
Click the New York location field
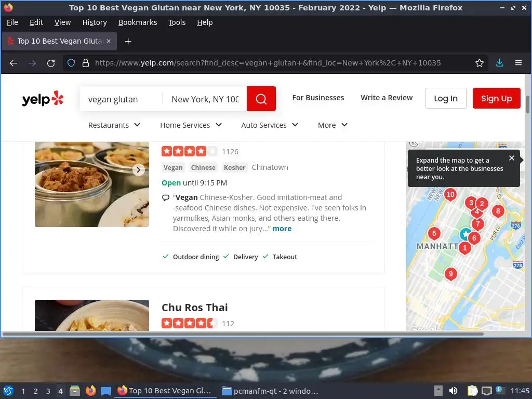(205, 99)
